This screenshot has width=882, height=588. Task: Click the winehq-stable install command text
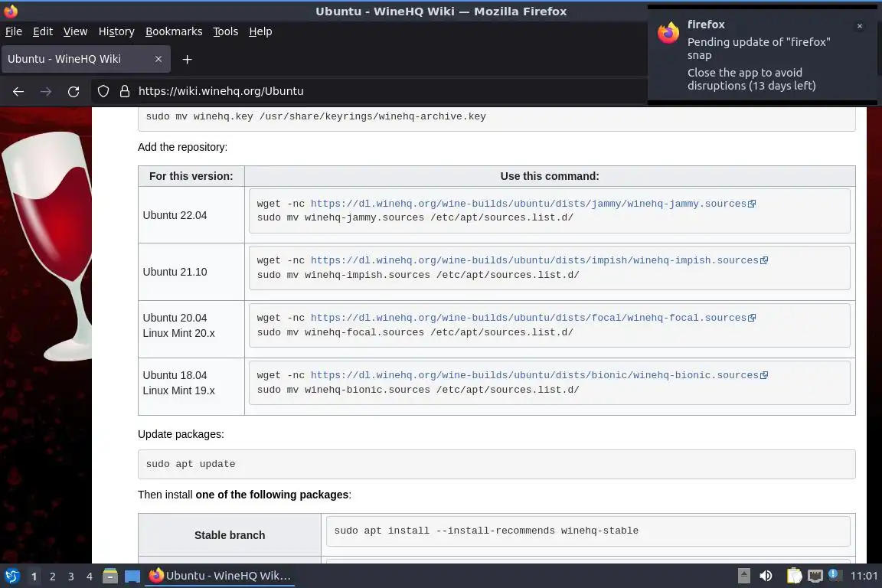[486, 531]
